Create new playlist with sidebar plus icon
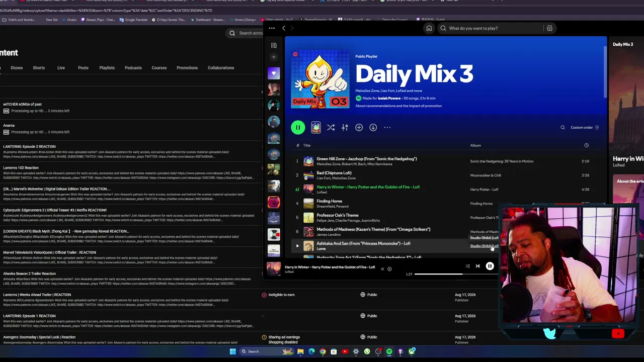 point(274,57)
